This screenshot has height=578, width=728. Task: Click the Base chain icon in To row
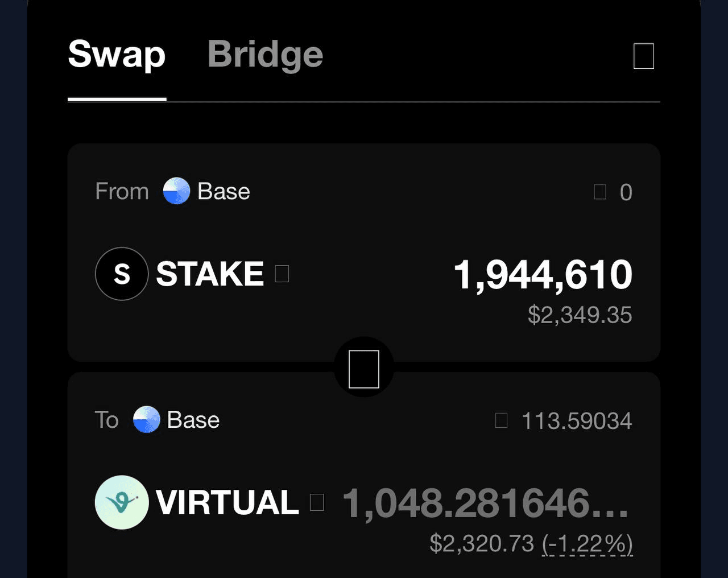point(146,420)
